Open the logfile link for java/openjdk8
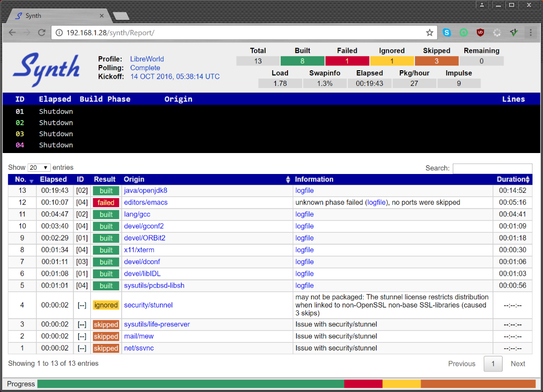The height and width of the screenshot is (392, 543). (304, 191)
